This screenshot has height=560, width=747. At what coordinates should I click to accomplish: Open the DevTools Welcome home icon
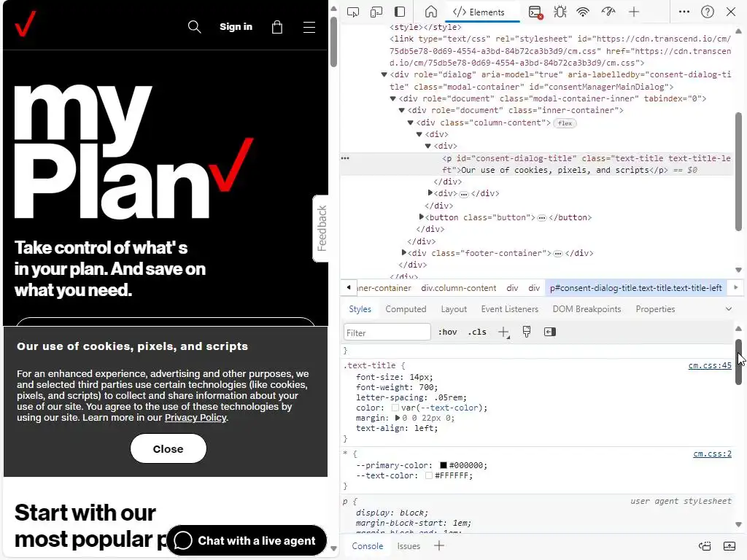click(x=430, y=12)
